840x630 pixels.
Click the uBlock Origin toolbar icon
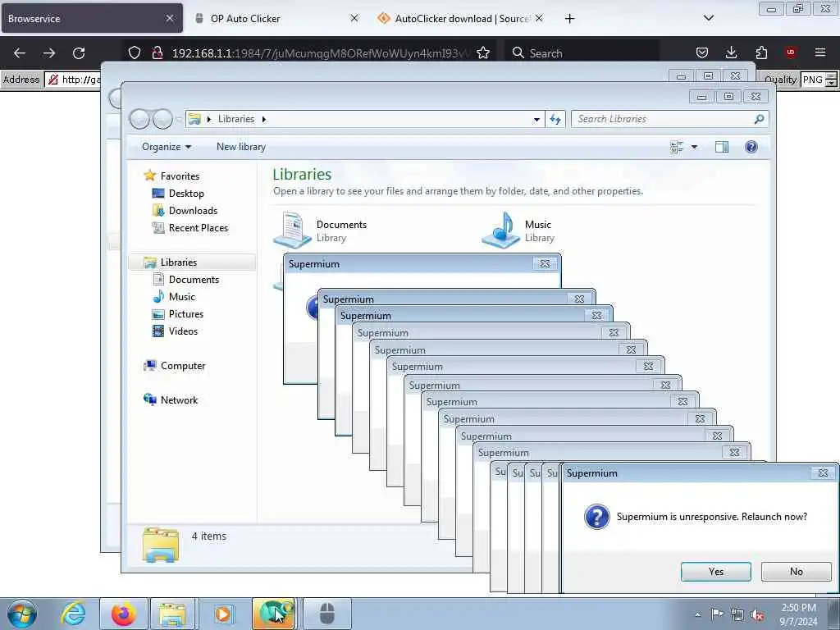click(791, 52)
